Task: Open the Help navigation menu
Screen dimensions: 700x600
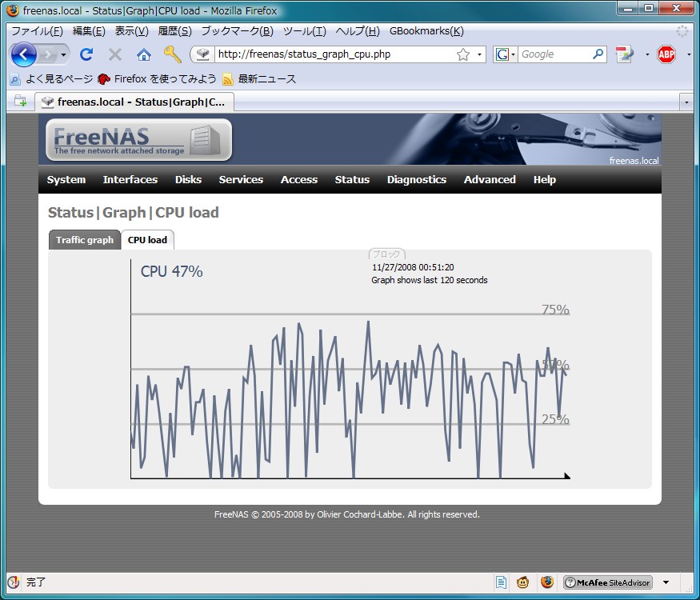Action: tap(545, 179)
